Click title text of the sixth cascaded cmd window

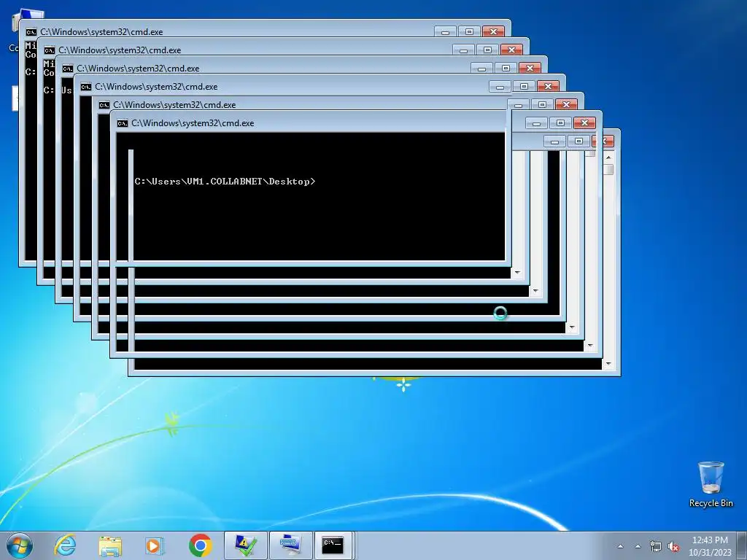pos(193,122)
